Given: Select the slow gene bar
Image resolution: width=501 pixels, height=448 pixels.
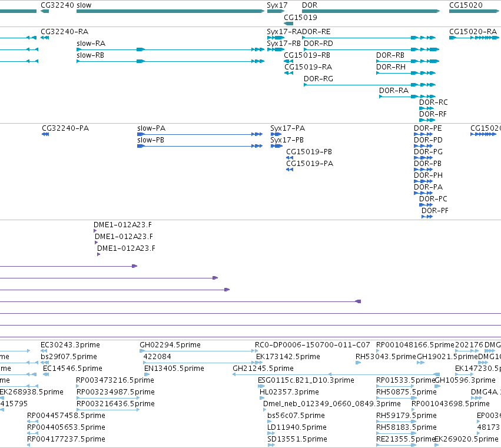Looking at the screenshot, I should pos(171,12).
